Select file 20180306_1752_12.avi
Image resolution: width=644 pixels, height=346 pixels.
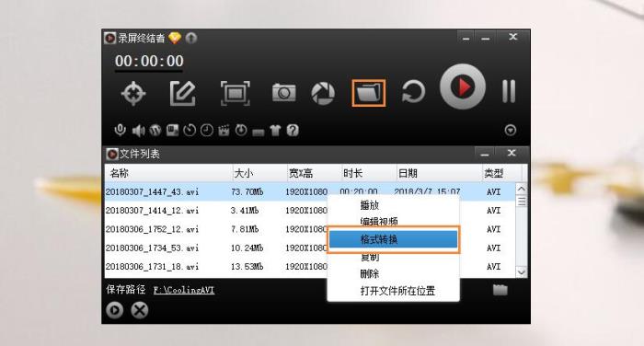pyautogui.click(x=152, y=229)
